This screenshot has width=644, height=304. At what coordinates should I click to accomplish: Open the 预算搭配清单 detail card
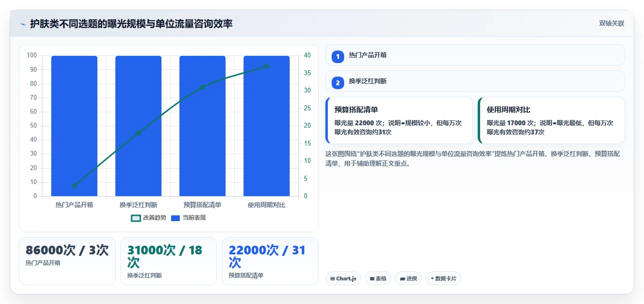pos(399,120)
